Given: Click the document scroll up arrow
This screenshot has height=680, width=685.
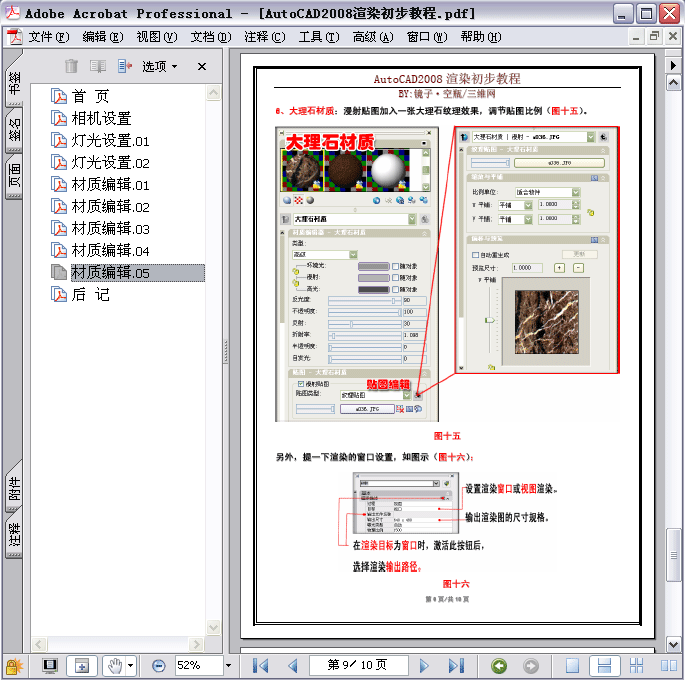Looking at the screenshot, I should coord(673,82).
